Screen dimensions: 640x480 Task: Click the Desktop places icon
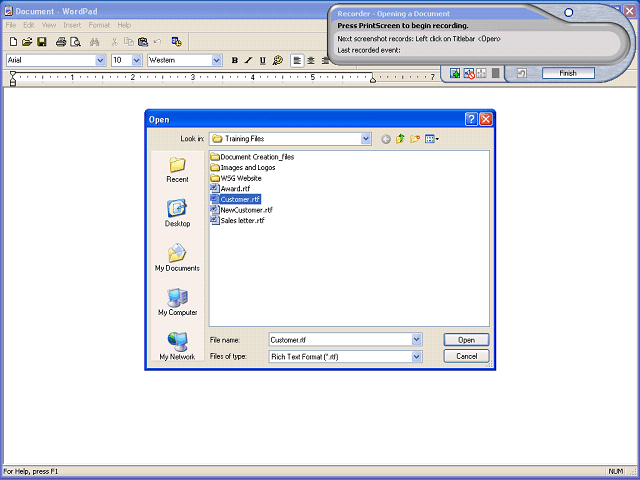click(x=177, y=213)
